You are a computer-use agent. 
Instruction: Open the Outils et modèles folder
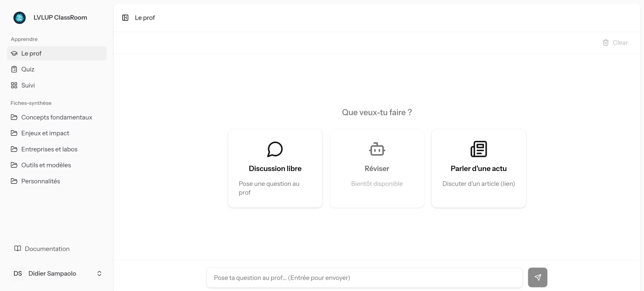(x=46, y=165)
